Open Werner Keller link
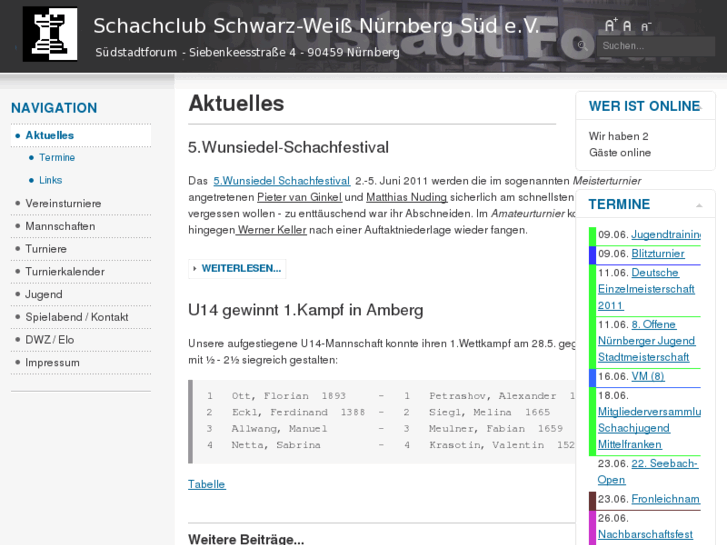This screenshot has height=545, width=727. 271,230
